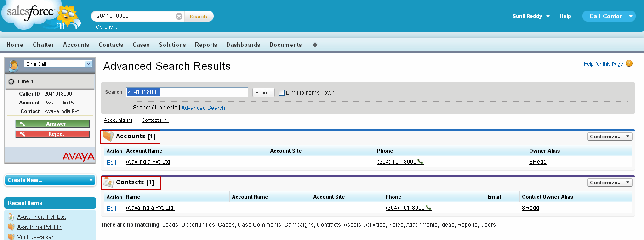Open the Contacts tab

(x=111, y=45)
